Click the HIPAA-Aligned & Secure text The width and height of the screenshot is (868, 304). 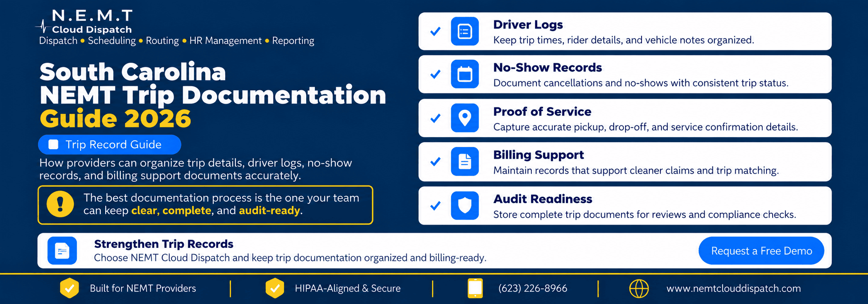click(x=348, y=288)
